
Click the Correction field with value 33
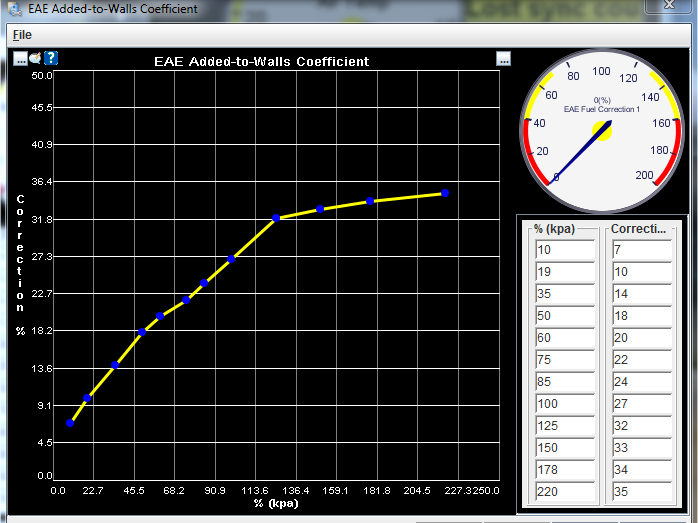pyautogui.click(x=641, y=448)
